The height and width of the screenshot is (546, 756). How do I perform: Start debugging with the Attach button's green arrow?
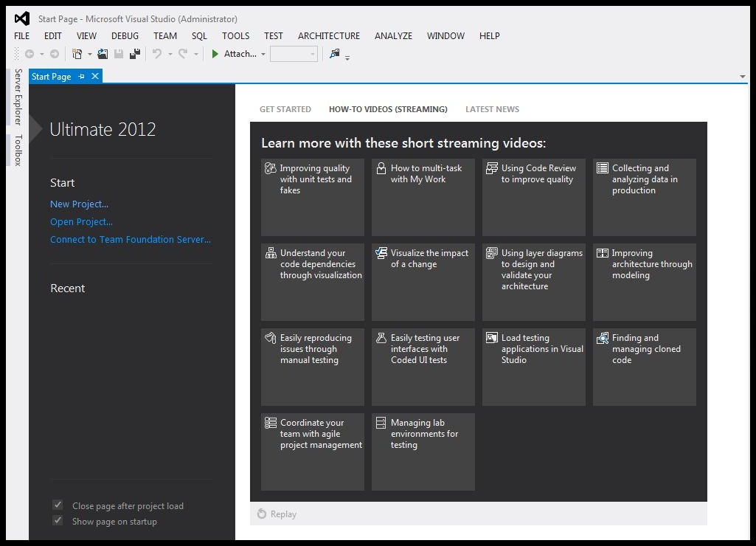[215, 53]
